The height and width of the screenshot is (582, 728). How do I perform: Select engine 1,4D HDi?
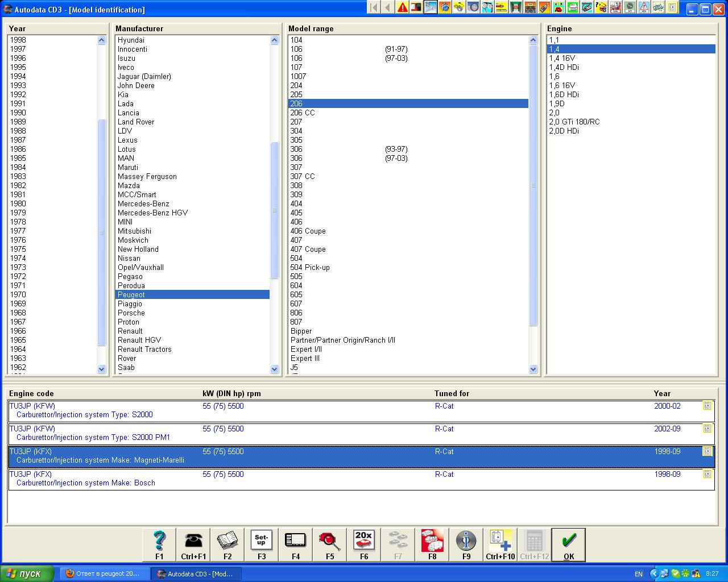(x=631, y=67)
